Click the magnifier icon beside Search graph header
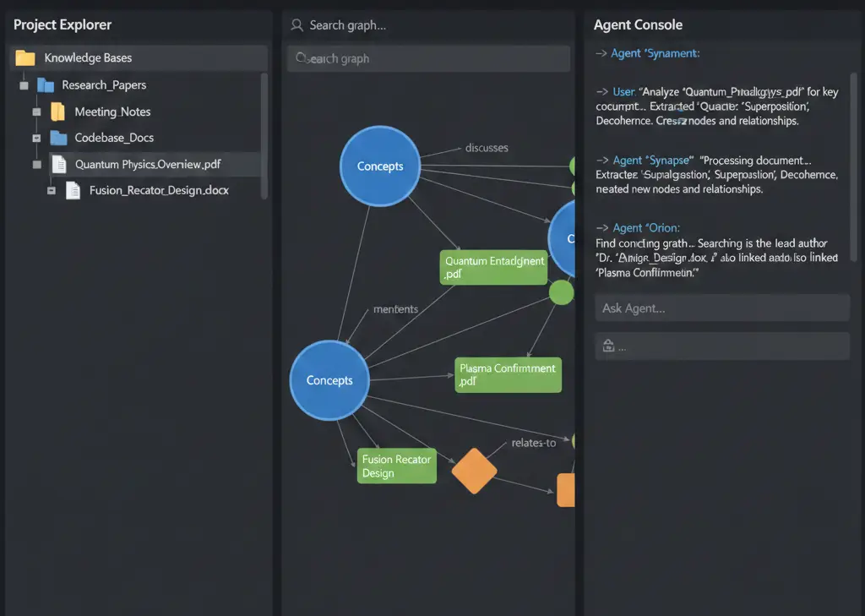Viewport: 865px width, 616px height. (x=296, y=25)
